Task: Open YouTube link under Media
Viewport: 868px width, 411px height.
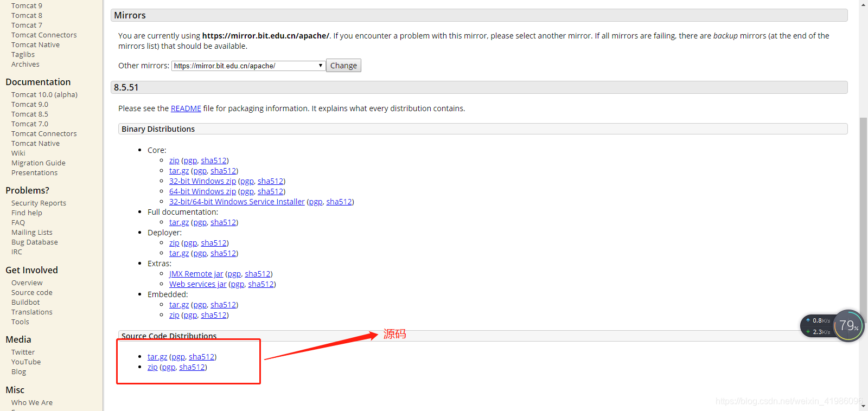Action: pos(26,362)
